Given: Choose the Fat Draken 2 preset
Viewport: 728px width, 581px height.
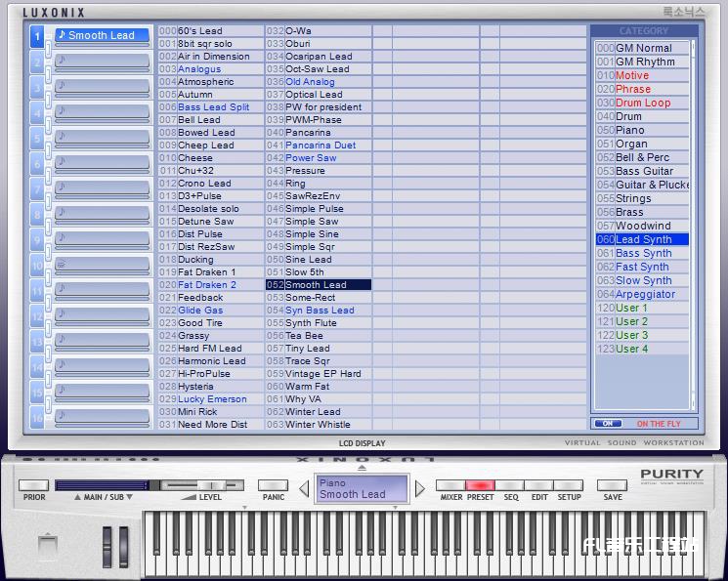Looking at the screenshot, I should pyautogui.click(x=207, y=285).
